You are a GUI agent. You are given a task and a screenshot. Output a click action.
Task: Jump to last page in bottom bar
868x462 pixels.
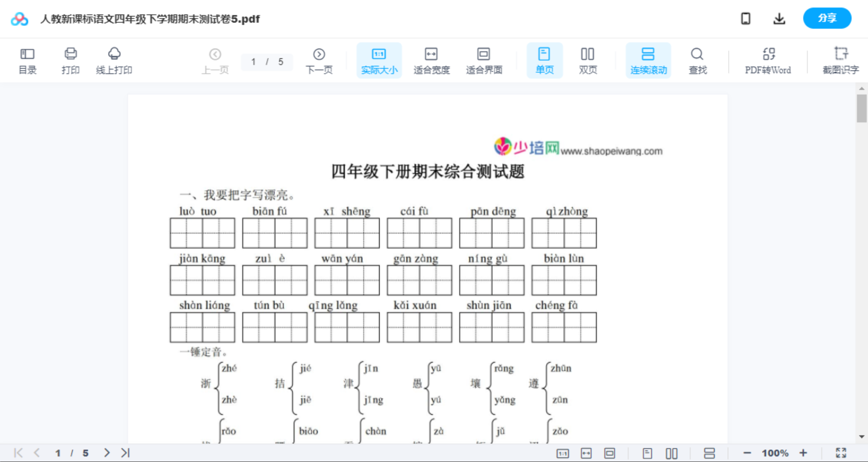pos(126,453)
